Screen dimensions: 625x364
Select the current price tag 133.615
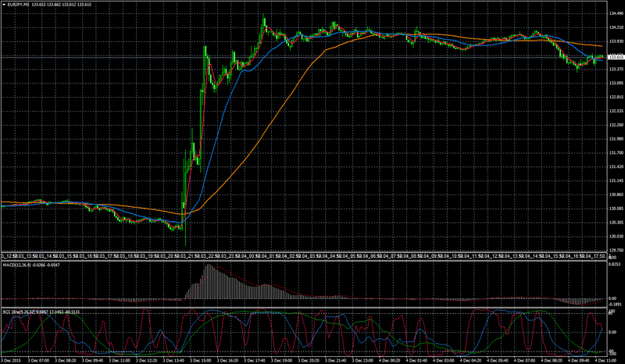[x=616, y=57]
